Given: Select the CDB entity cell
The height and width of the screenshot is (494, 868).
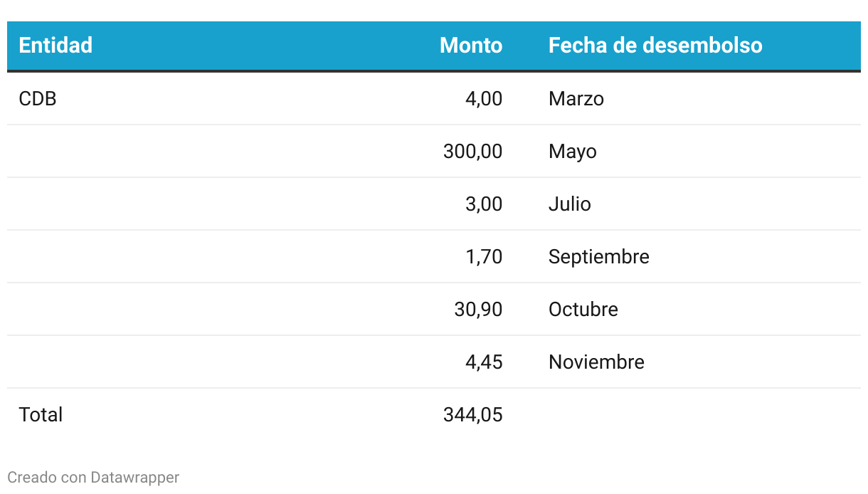Looking at the screenshot, I should coord(38,98).
